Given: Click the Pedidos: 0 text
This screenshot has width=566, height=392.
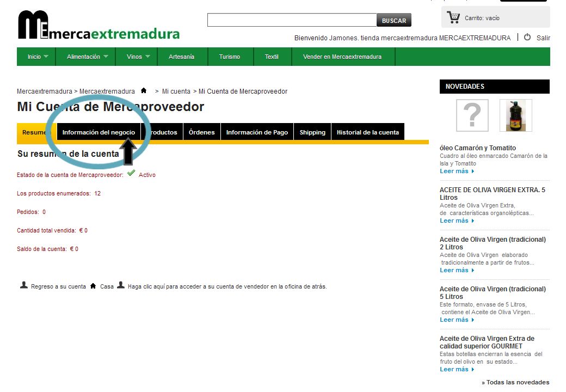Looking at the screenshot, I should pyautogui.click(x=32, y=212).
